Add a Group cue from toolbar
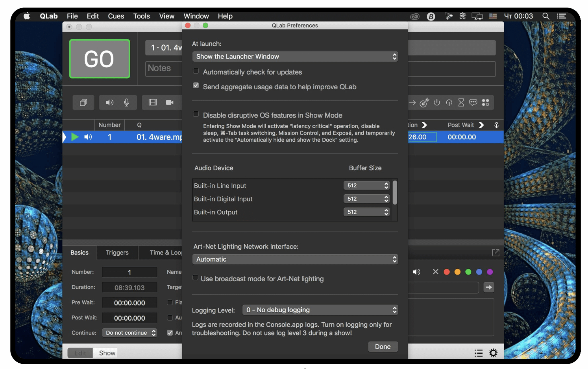Screen dimensions: 588x369 pyautogui.click(x=83, y=103)
